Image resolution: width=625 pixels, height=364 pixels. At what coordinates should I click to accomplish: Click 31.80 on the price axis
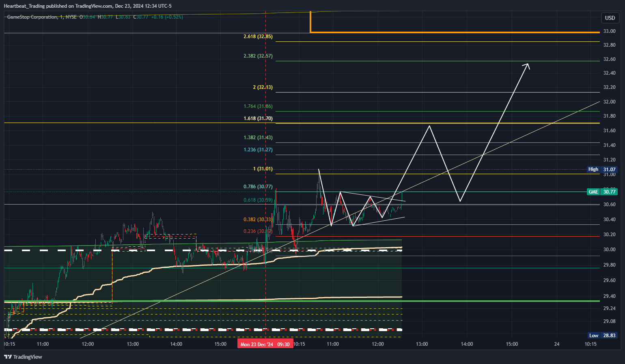(x=609, y=116)
